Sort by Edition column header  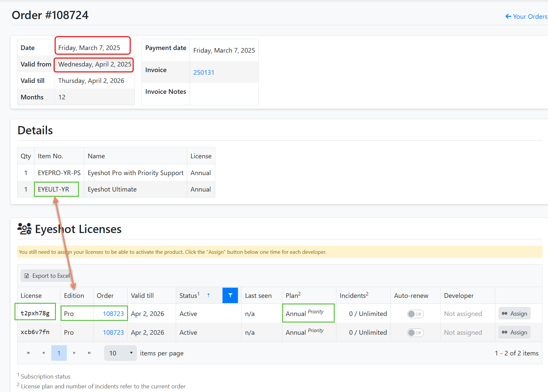(74, 296)
